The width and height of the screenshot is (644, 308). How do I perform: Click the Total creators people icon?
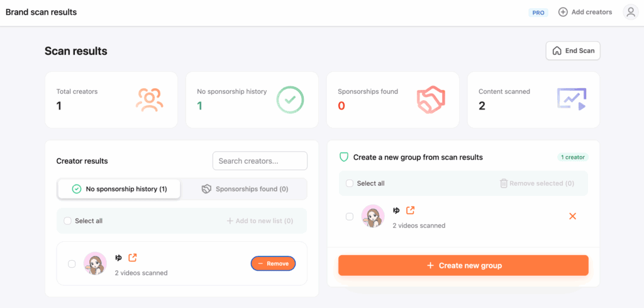149,100
